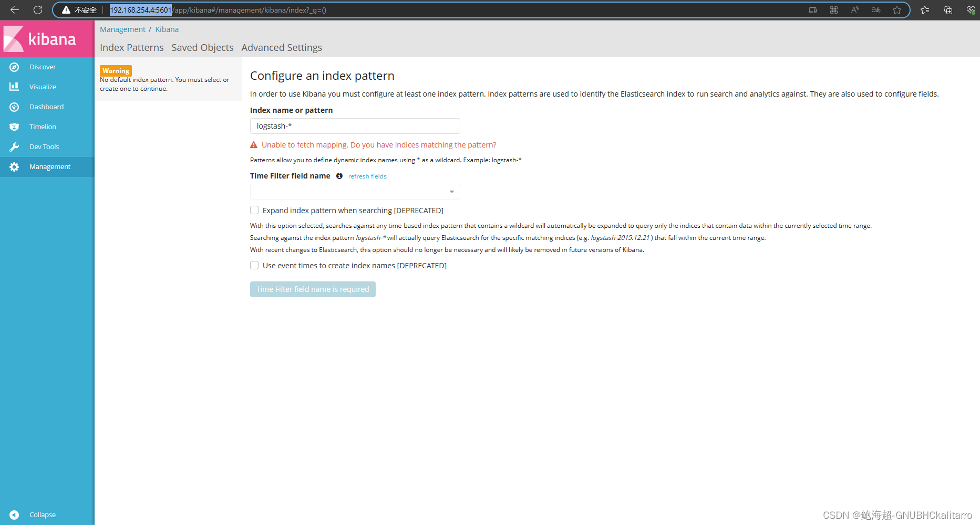Click the Kibana logo
The width and height of the screenshot is (980, 525).
click(x=40, y=39)
